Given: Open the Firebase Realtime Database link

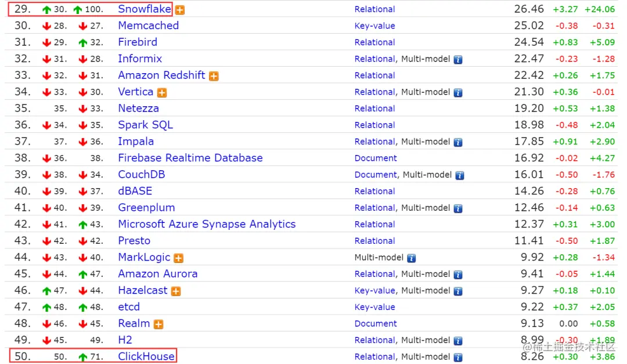Looking at the screenshot, I should 190,157.
